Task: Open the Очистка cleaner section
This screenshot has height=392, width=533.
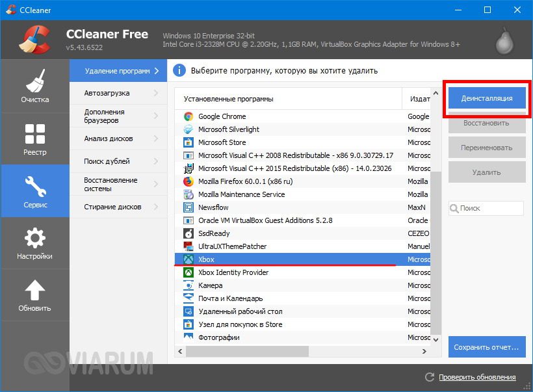Action: (x=35, y=86)
